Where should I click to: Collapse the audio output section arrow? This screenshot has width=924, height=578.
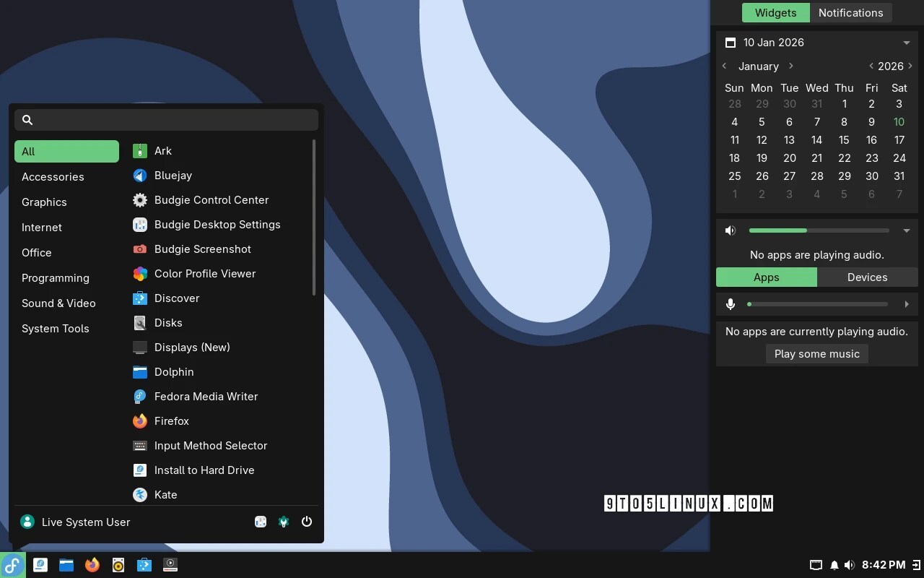907,230
